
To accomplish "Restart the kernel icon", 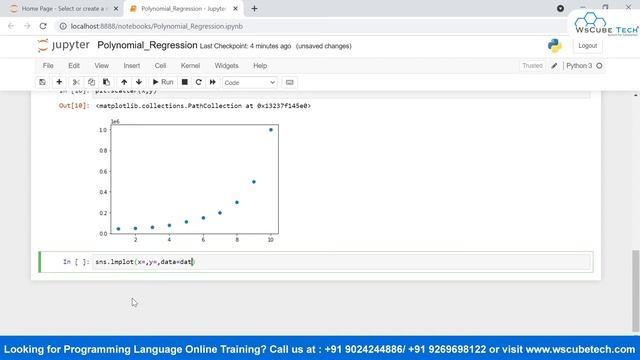I will (199, 82).
